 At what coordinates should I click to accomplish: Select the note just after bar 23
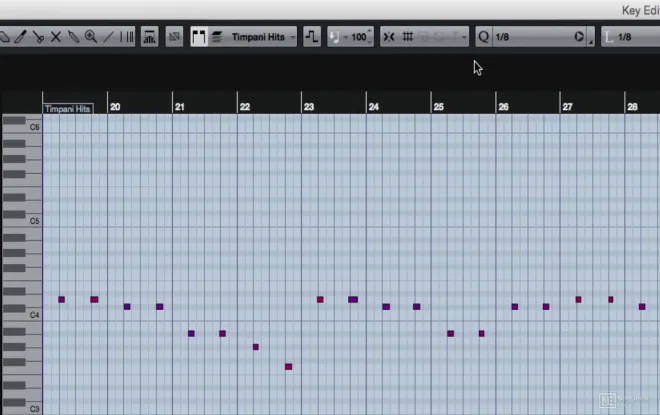pos(320,300)
